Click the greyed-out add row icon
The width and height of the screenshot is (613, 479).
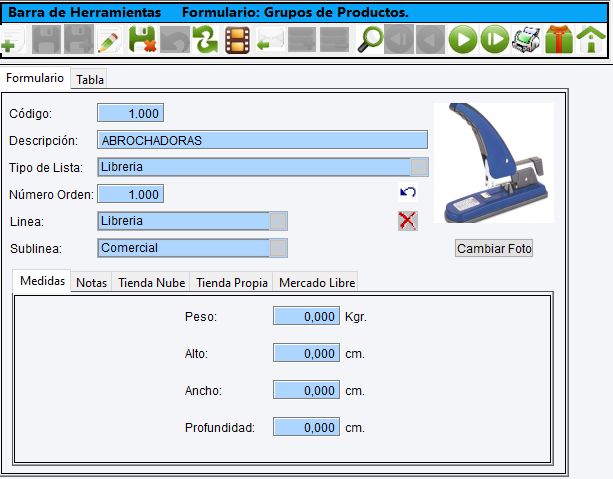[x=302, y=39]
